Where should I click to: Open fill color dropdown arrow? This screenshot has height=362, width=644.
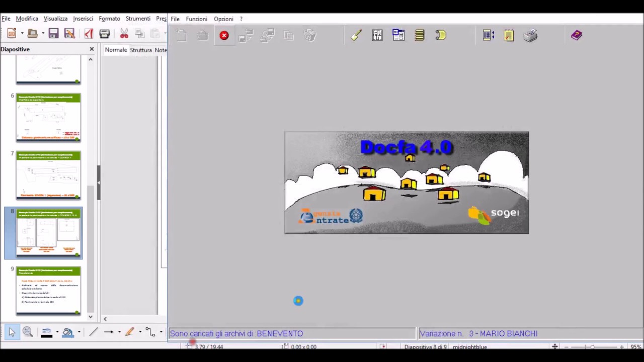tap(78, 332)
